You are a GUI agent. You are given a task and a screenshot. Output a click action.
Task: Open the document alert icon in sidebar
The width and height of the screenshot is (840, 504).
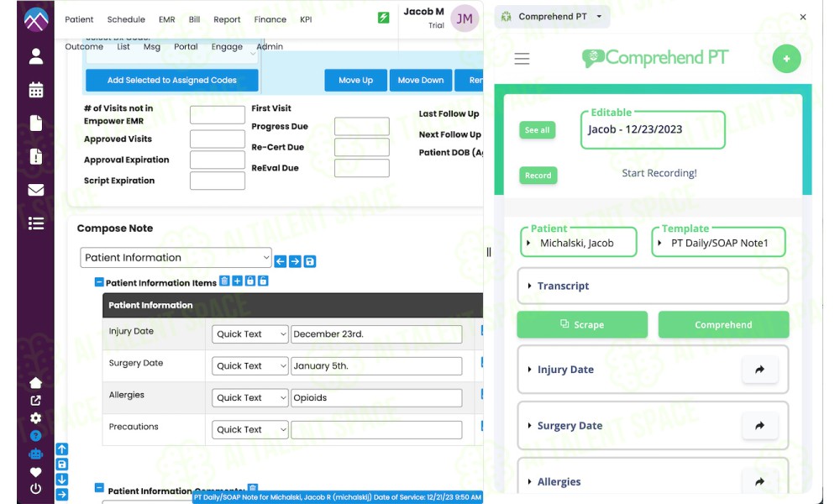click(x=36, y=156)
